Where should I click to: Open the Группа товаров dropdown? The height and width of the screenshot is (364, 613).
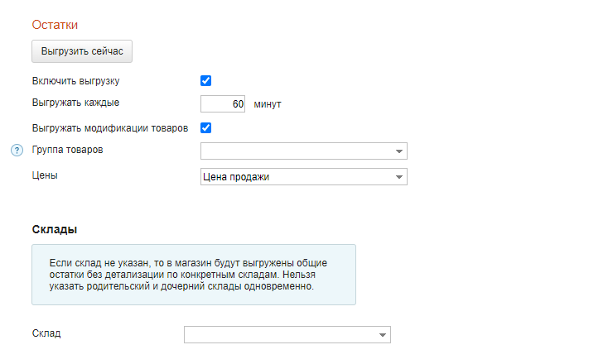304,151
